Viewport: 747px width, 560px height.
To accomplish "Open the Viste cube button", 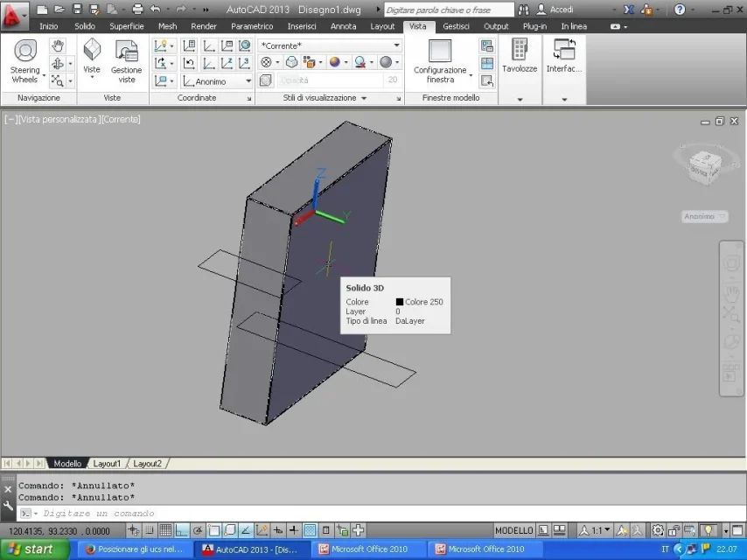I will 92,57.
